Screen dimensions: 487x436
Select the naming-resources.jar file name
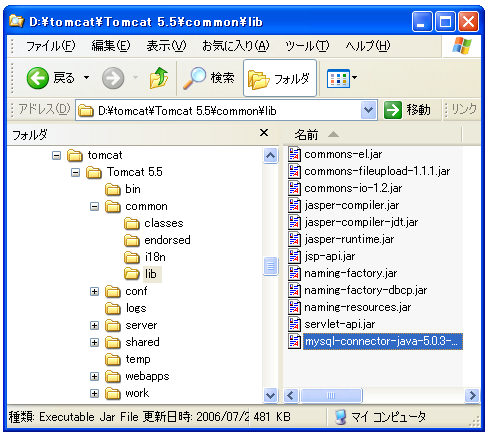pos(358,307)
